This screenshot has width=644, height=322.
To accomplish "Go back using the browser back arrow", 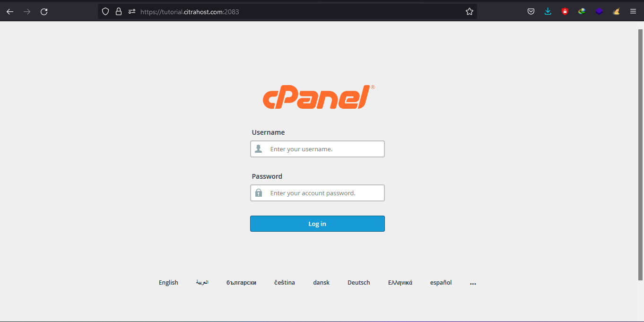I will (10, 12).
